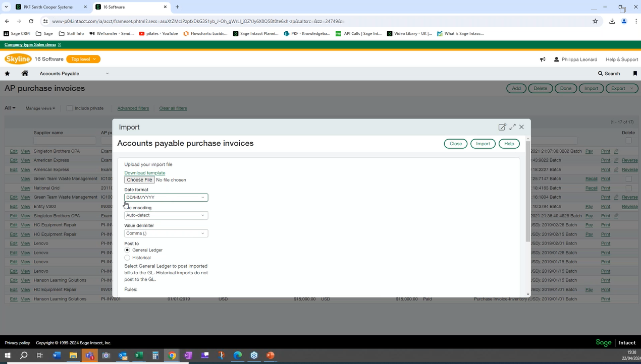Open Excel from the taskbar
The image size is (641, 364).
click(x=139, y=355)
